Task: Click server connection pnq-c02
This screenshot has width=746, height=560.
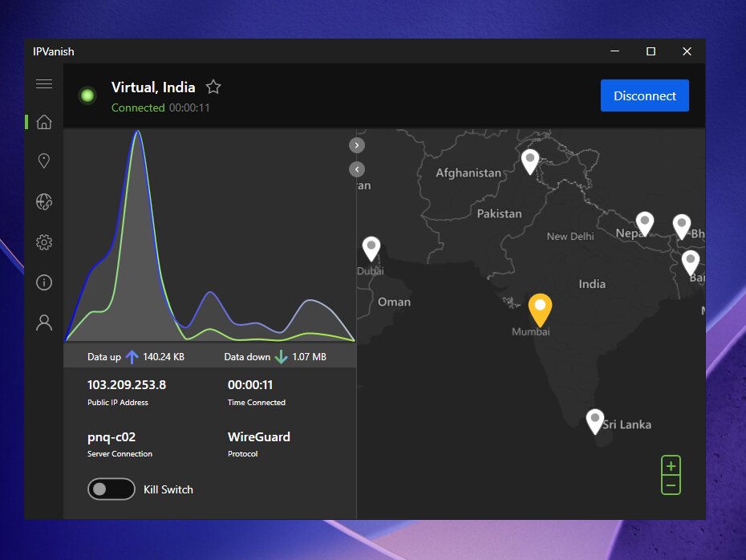Action: pos(111,437)
